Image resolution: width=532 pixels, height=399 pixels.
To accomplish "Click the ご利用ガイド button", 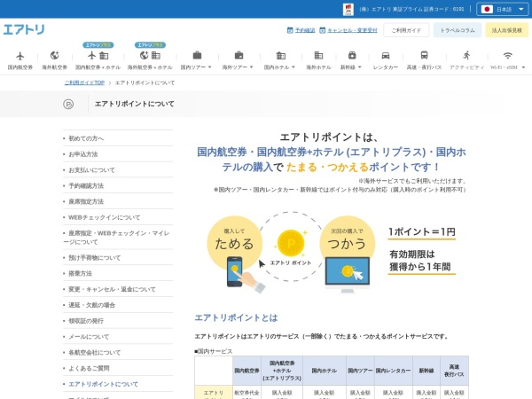I will click(406, 30).
